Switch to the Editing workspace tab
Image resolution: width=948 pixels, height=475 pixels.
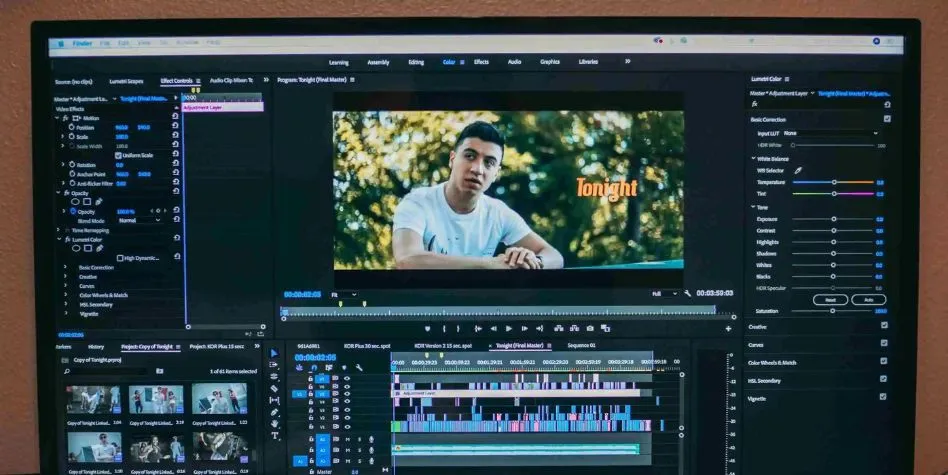(x=415, y=62)
